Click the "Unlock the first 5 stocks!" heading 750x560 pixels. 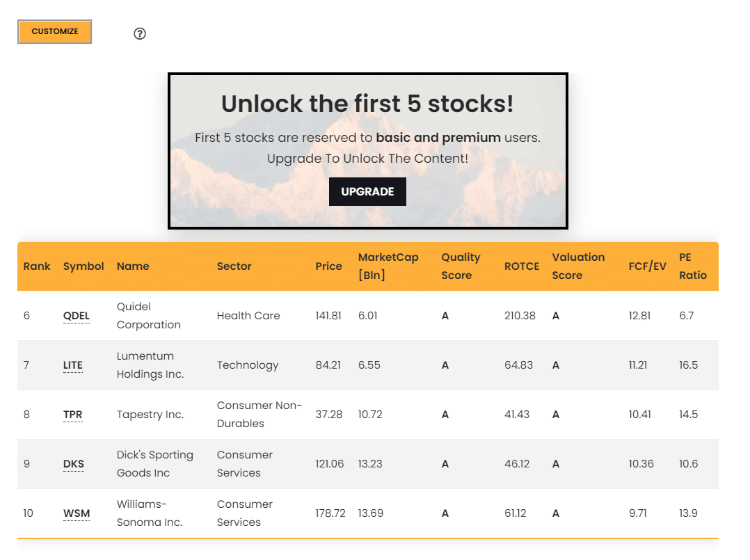click(x=367, y=103)
